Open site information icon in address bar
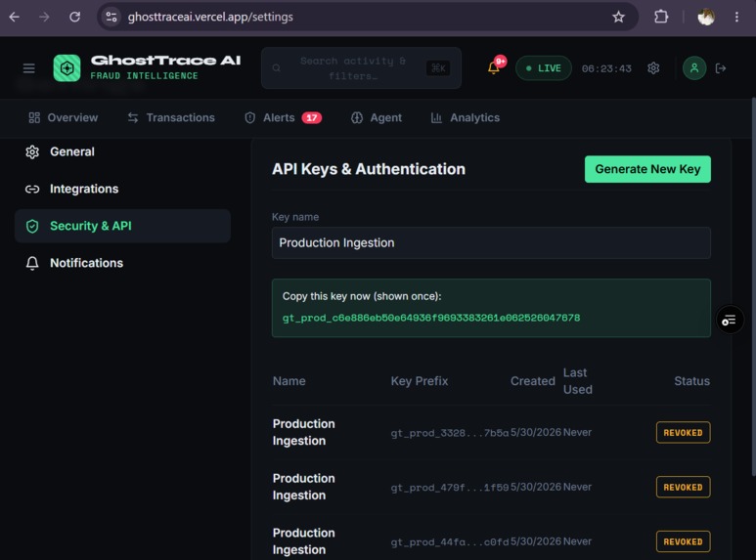756x560 pixels. pyautogui.click(x=111, y=17)
